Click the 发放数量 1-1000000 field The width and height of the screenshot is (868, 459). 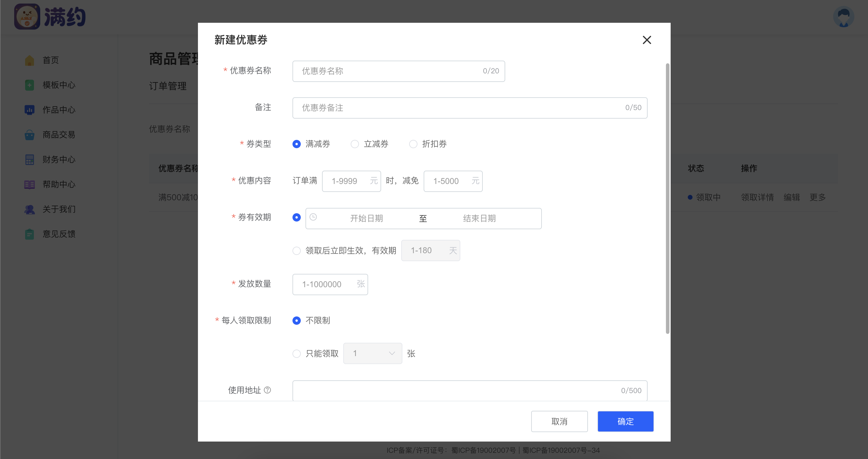[x=330, y=285]
